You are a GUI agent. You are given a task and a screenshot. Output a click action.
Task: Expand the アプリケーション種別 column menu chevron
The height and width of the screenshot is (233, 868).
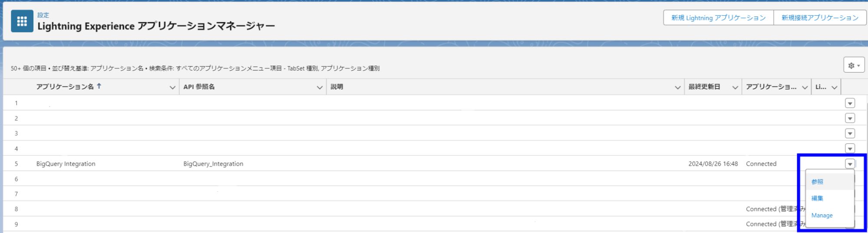(x=805, y=87)
